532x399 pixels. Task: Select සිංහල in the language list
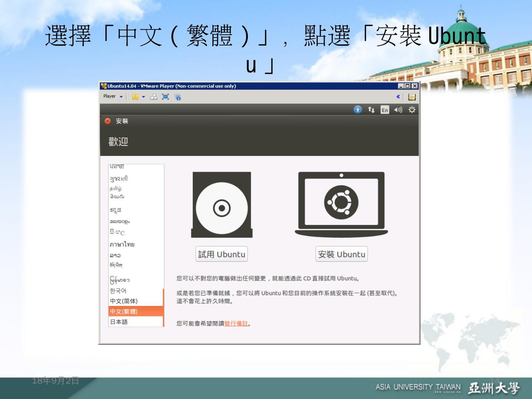[136, 232]
